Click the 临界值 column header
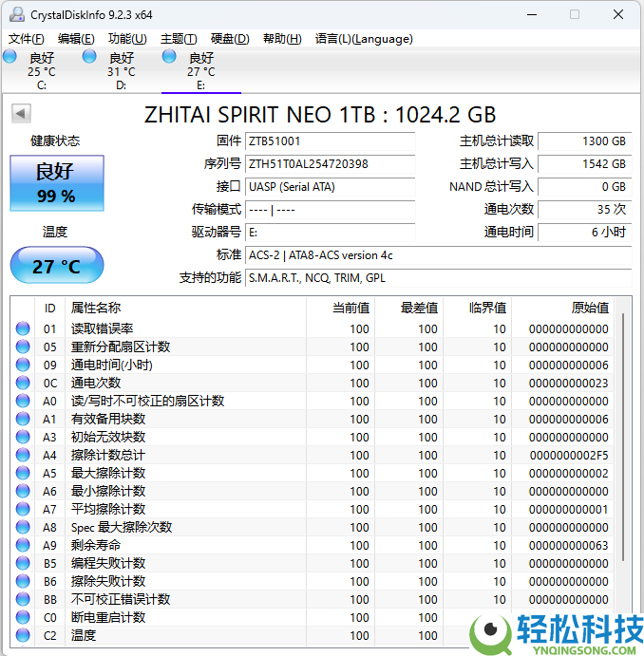The width and height of the screenshot is (644, 656). 478,308
